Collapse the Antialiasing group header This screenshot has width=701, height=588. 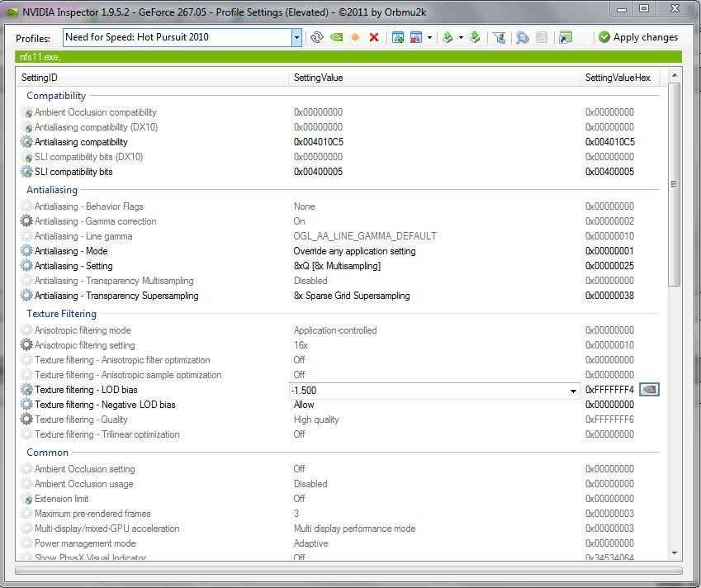52,190
